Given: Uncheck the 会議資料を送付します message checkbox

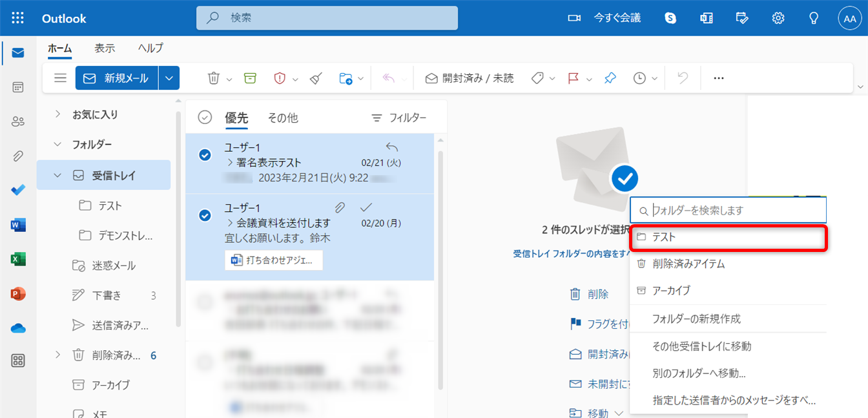Looking at the screenshot, I should [x=205, y=216].
